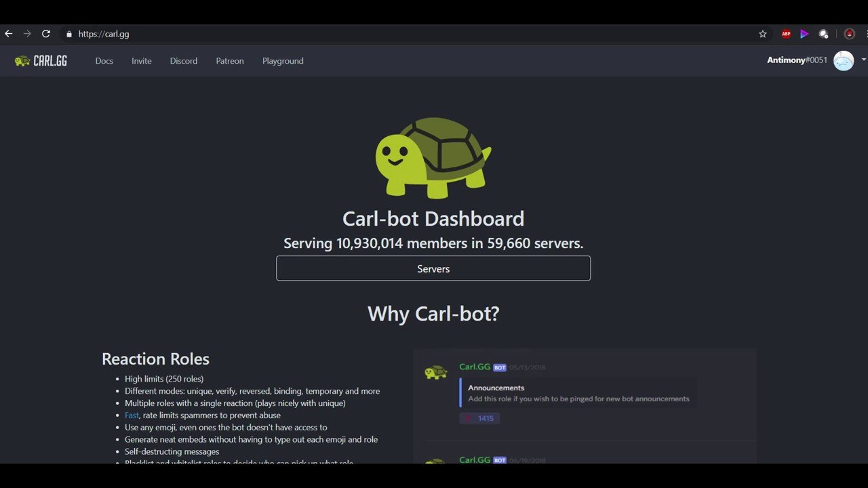This screenshot has width=868, height=488.
Task: Open the Docs menu item
Action: [104, 61]
